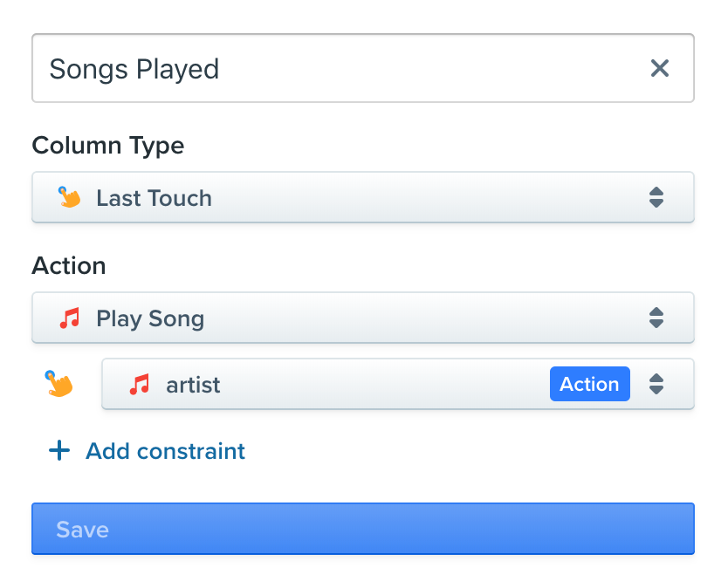Click the Add constraint link
728x588 pixels.
165,451
